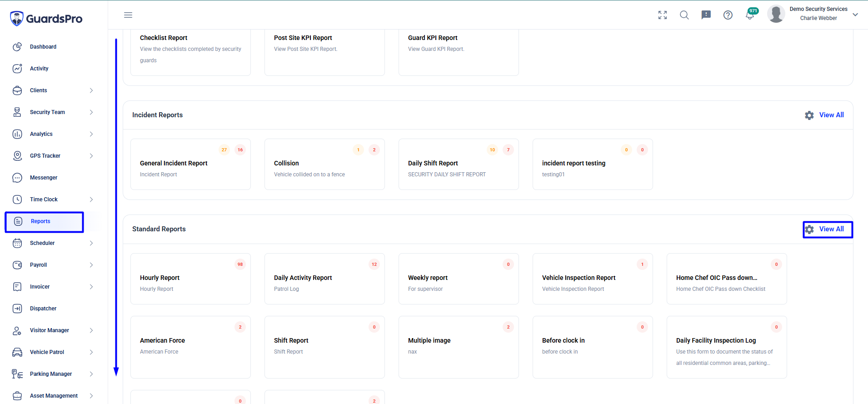Open the General Incident Report card

[190, 164]
